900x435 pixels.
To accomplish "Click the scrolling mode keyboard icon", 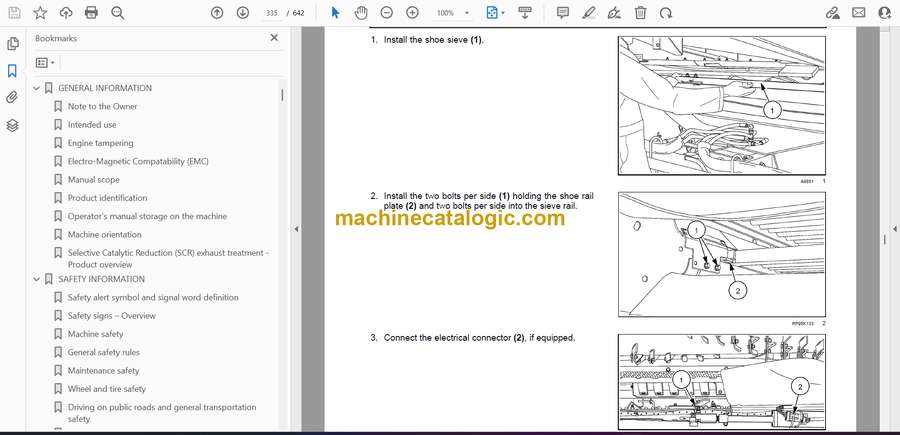I will tap(525, 13).
